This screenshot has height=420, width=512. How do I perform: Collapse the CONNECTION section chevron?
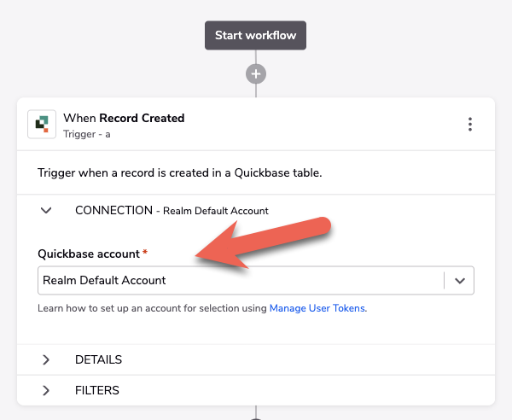click(x=46, y=210)
